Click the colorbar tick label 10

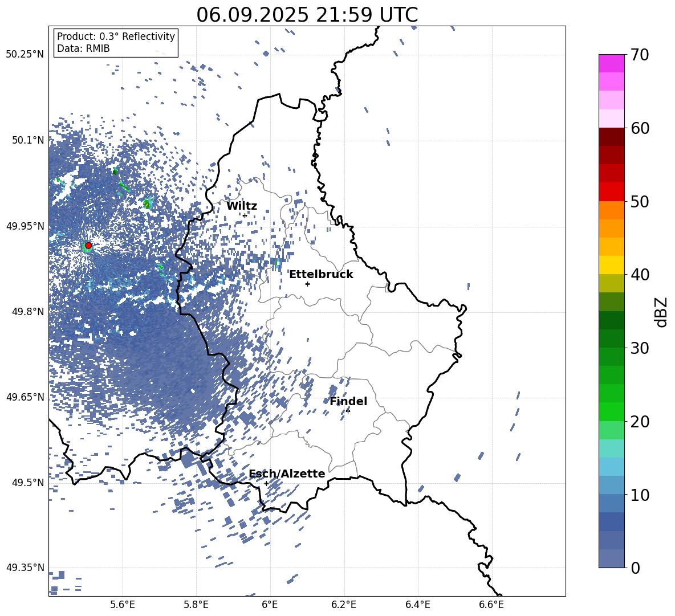[639, 495]
